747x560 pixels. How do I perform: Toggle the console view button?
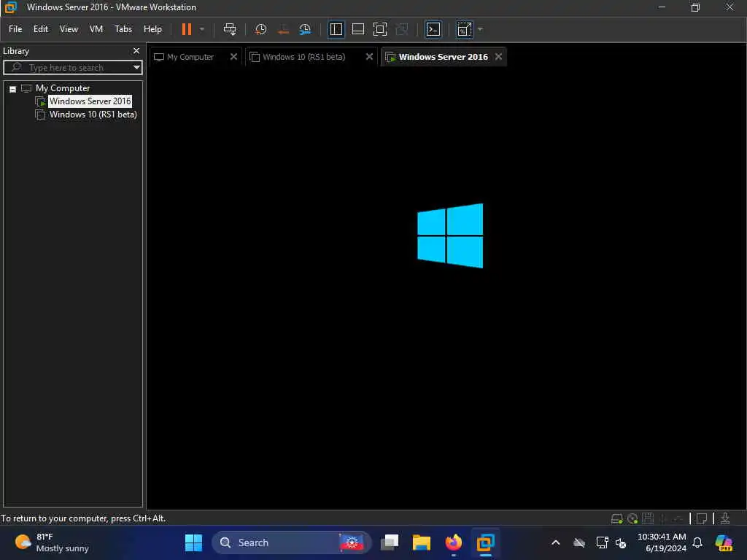(x=433, y=29)
